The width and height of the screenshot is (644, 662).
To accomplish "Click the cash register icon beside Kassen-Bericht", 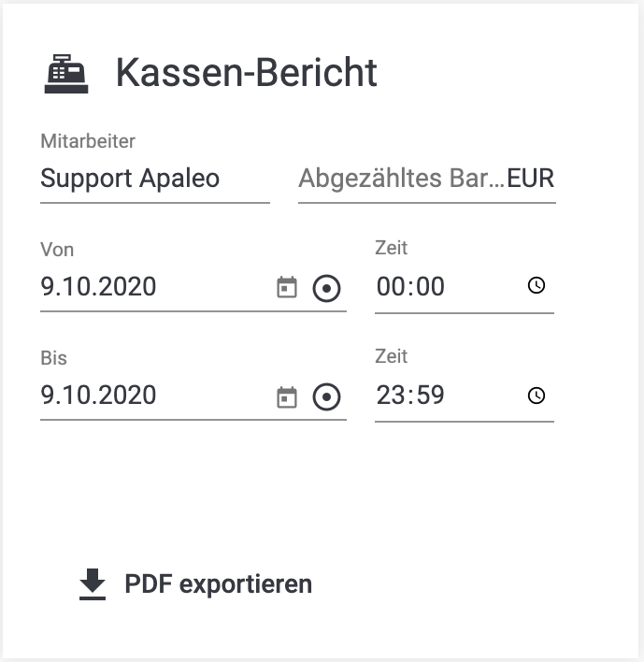I will coord(66,74).
